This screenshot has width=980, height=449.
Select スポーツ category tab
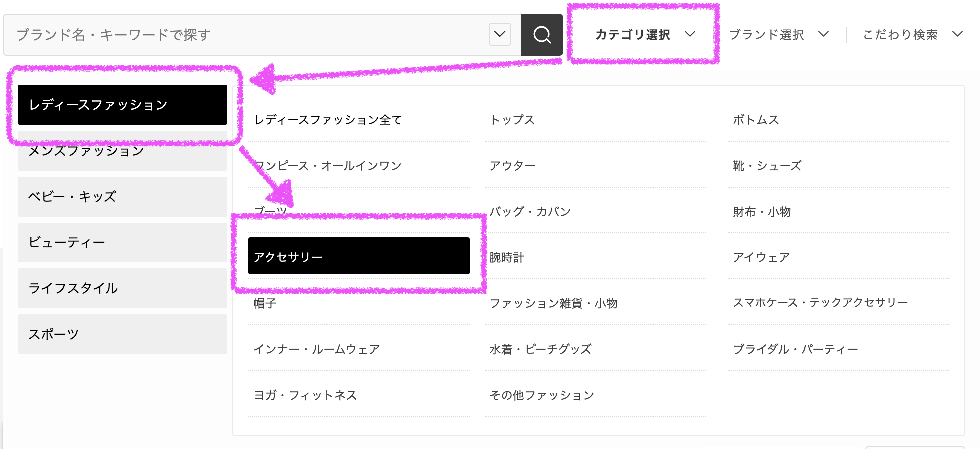pos(123,334)
